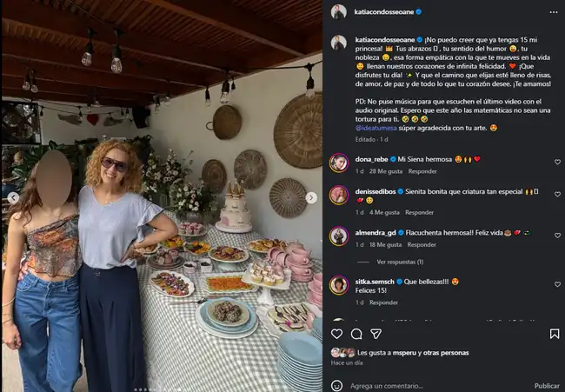Like the post with the heart icon
Viewport: 565px width, 392px height.
point(336,334)
